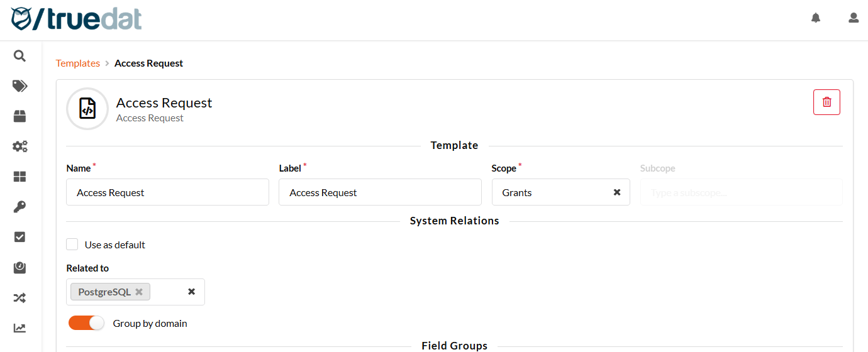Clear all Related to selections
Viewport: 868px width, 352px height.
192,292
